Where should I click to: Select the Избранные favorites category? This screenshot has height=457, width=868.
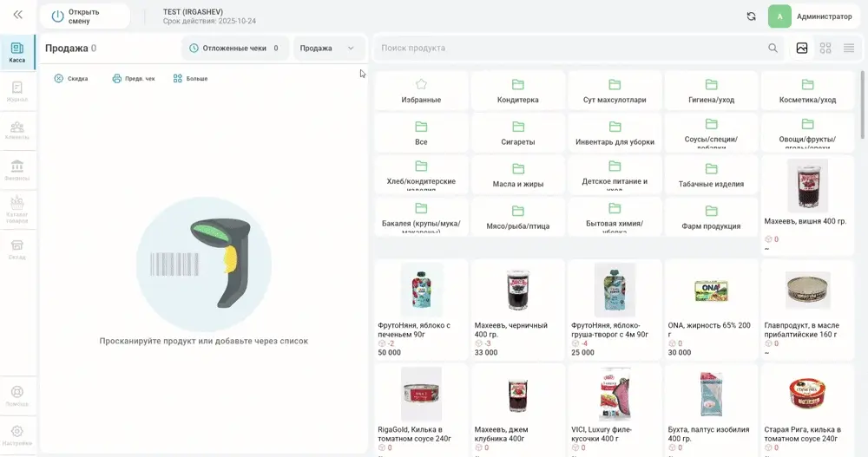421,91
